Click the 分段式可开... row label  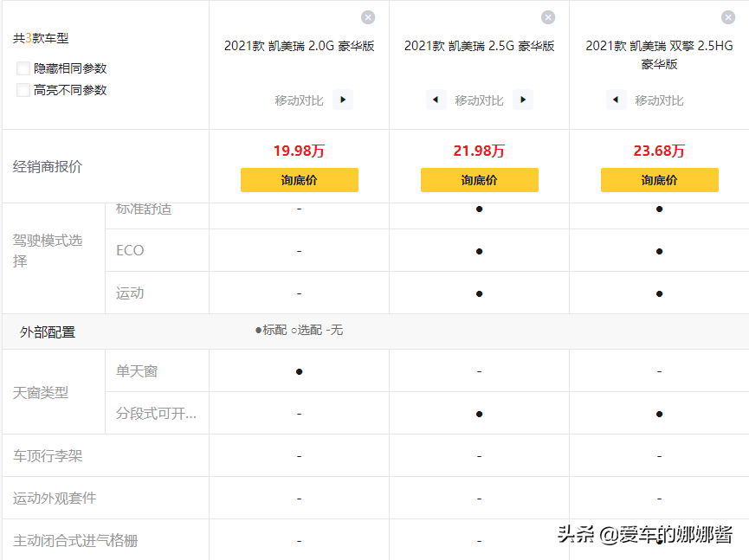pos(156,414)
